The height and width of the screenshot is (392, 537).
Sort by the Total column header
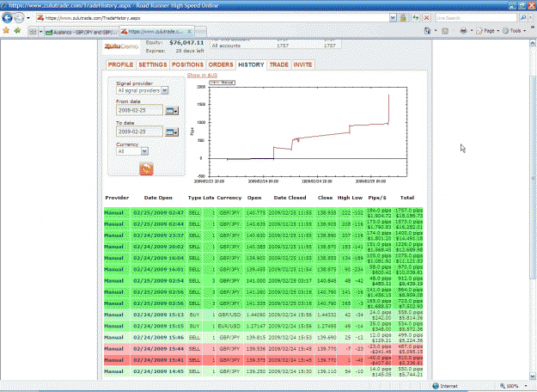[407, 198]
